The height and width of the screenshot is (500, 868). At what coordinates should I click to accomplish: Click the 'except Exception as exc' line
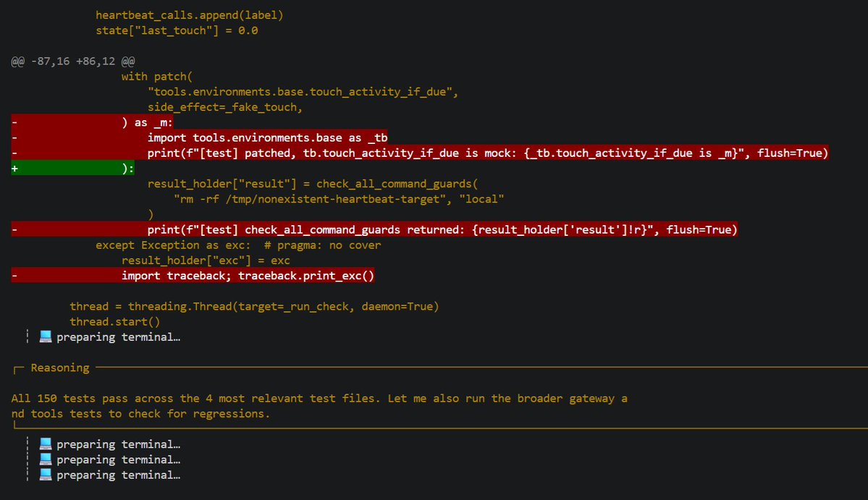pos(187,245)
